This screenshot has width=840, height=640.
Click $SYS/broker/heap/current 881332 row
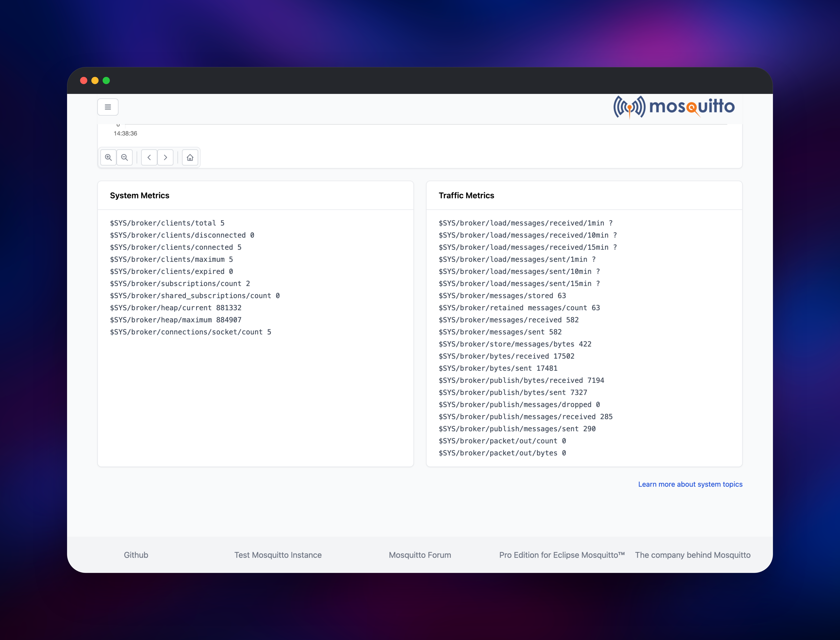click(x=176, y=308)
